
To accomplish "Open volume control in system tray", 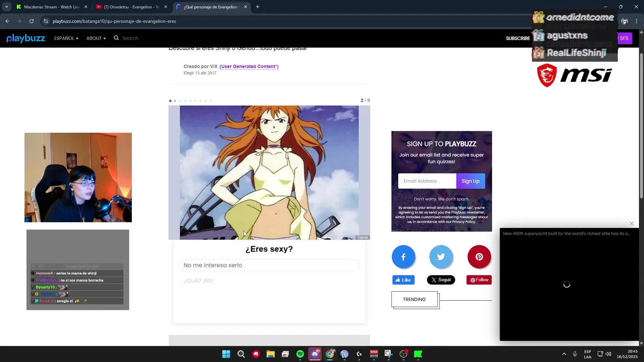I will click(608, 354).
